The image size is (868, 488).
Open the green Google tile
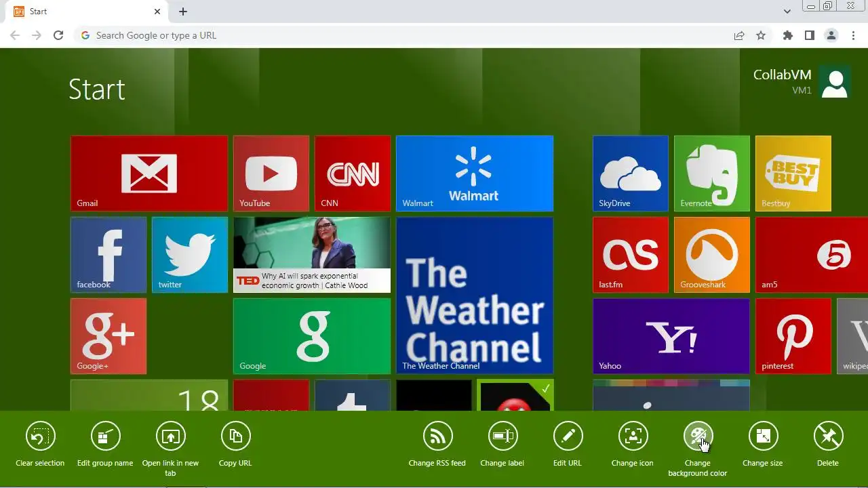click(312, 336)
